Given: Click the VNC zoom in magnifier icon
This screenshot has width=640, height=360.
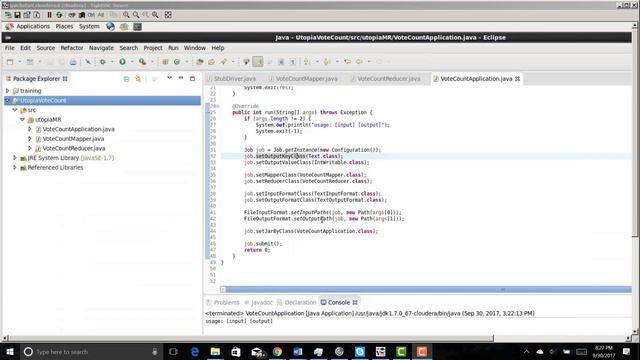Looking at the screenshot, I should coord(126,15).
